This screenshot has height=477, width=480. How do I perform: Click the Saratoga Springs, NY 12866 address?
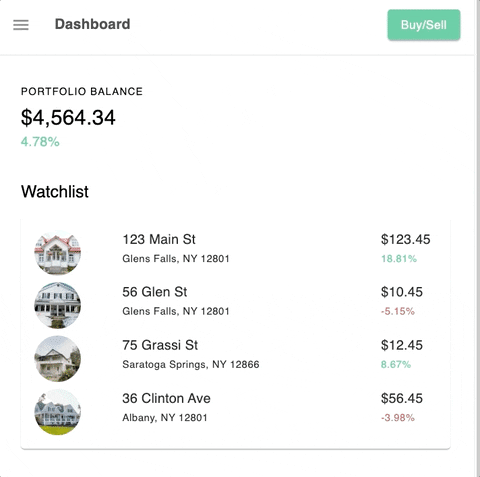[191, 364]
